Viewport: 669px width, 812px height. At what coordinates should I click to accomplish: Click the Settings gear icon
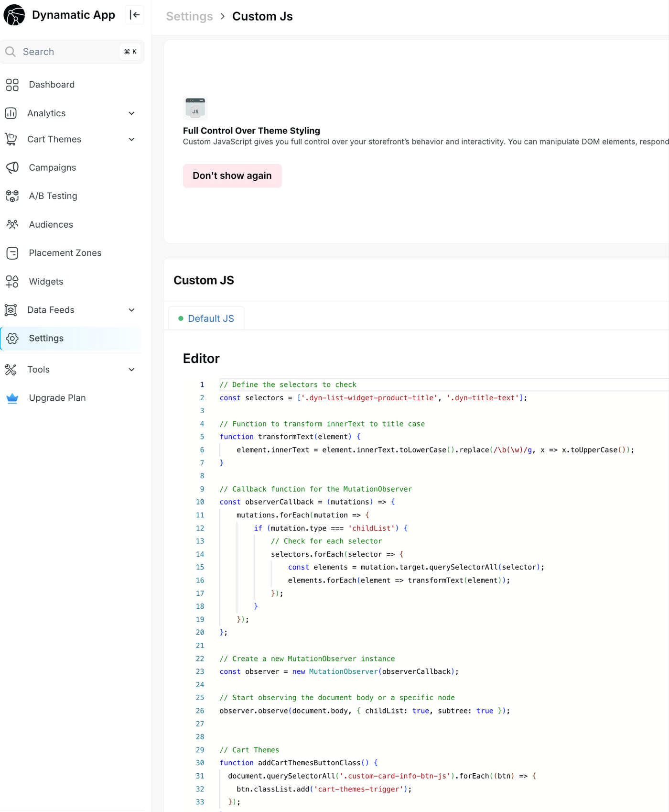click(x=12, y=339)
